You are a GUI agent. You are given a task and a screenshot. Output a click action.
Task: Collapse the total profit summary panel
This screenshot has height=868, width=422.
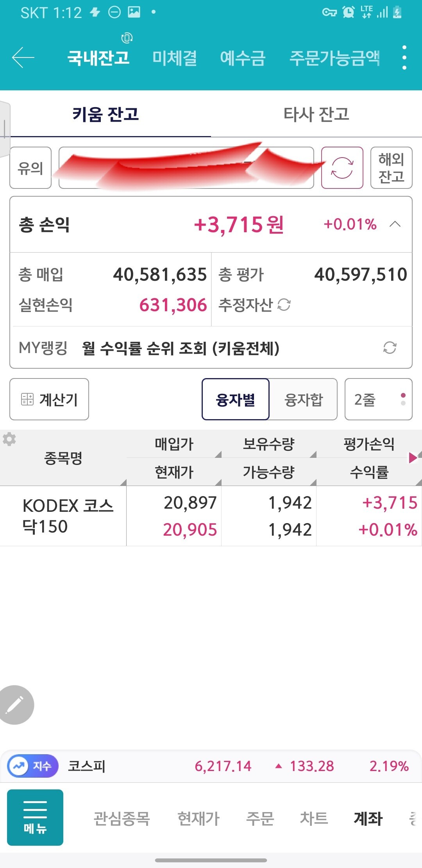click(395, 224)
